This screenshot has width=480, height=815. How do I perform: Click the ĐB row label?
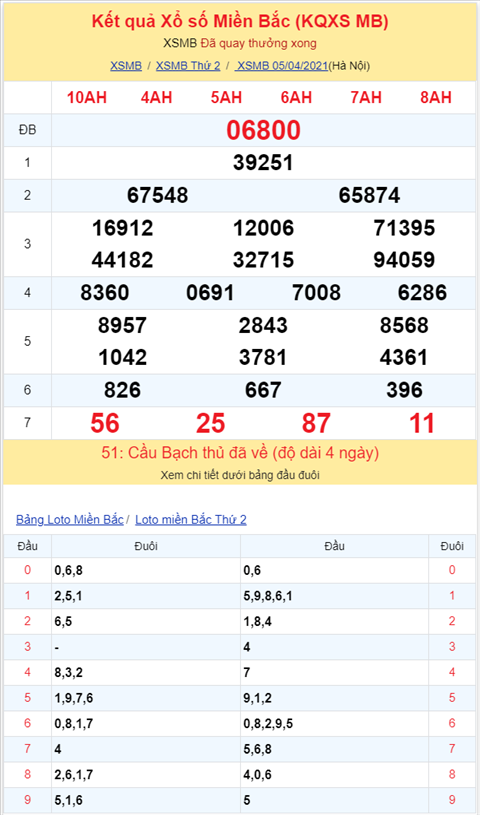point(28,130)
